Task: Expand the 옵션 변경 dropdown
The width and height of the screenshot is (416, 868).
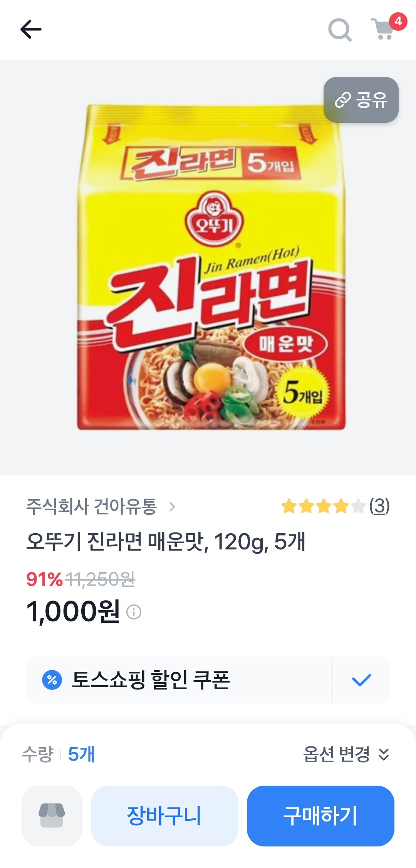Action: 346,754
